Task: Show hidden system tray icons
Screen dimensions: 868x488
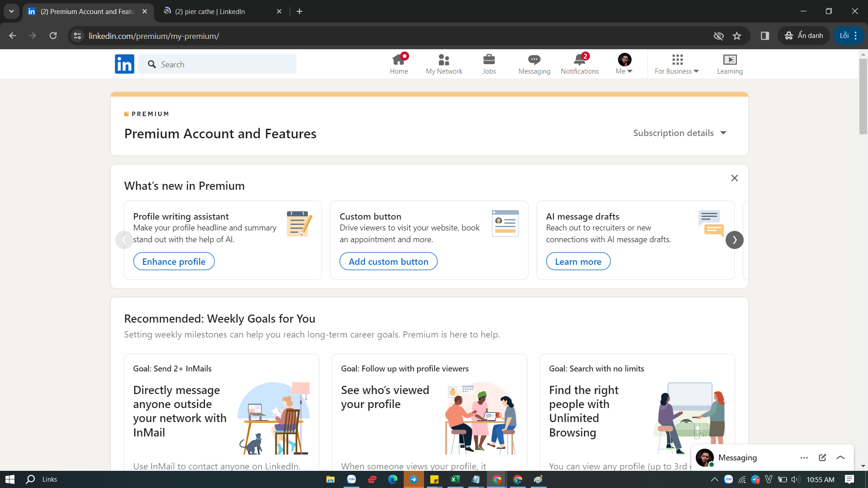Action: point(714,479)
